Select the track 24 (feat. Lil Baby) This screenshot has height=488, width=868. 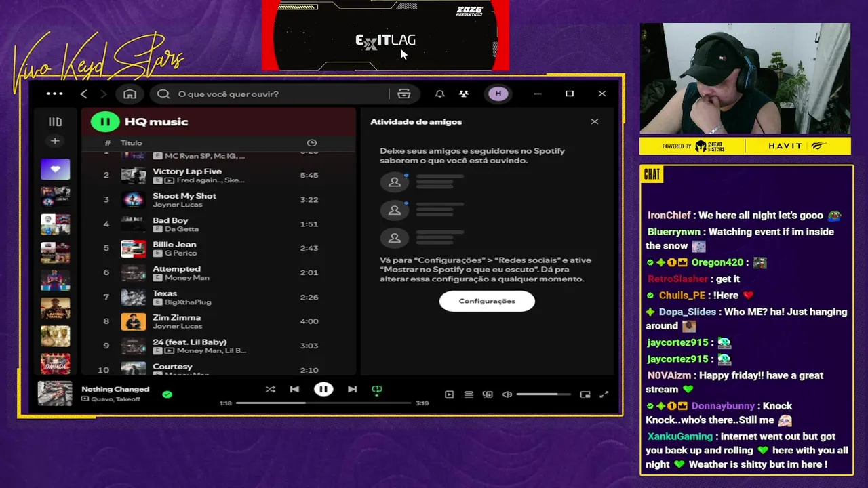190,342
